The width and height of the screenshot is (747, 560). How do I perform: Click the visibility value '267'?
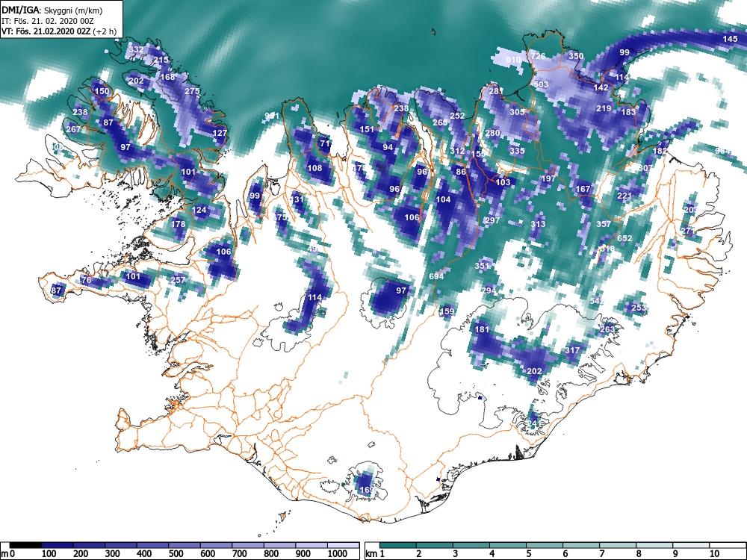pos(73,129)
